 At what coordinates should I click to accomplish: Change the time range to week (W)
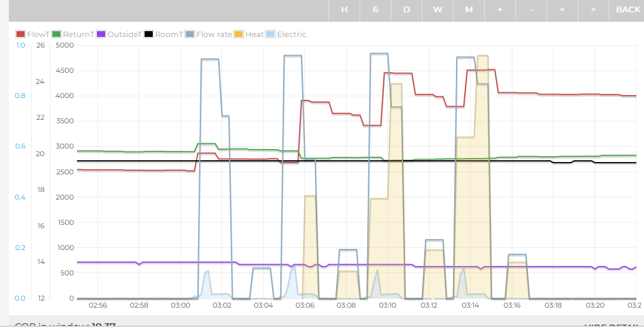click(438, 10)
